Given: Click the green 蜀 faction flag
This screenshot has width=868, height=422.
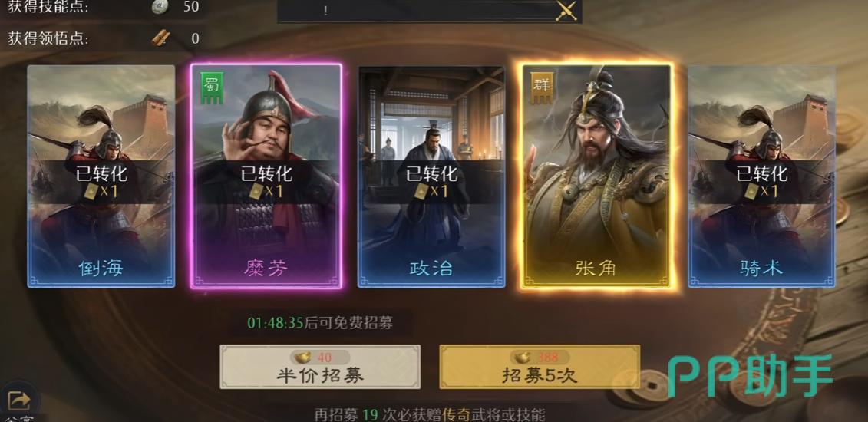Looking at the screenshot, I should 212,88.
